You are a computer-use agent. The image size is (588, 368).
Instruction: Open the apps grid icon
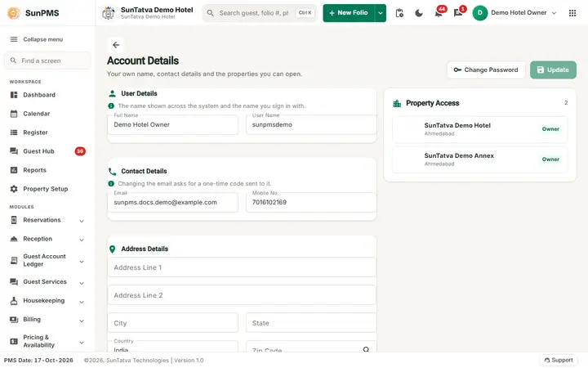(x=572, y=13)
